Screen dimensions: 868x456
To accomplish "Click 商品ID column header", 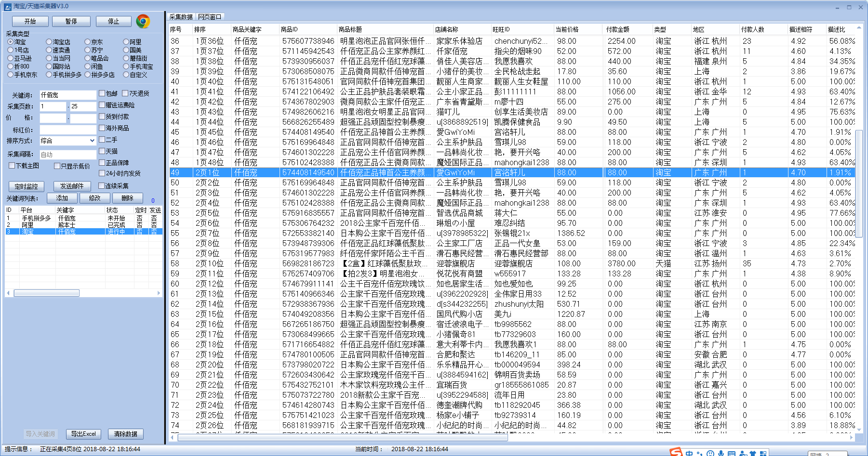I will 307,29.
